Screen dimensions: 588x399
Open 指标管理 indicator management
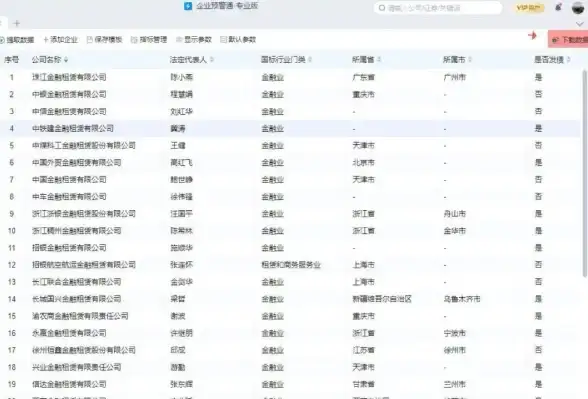point(149,40)
